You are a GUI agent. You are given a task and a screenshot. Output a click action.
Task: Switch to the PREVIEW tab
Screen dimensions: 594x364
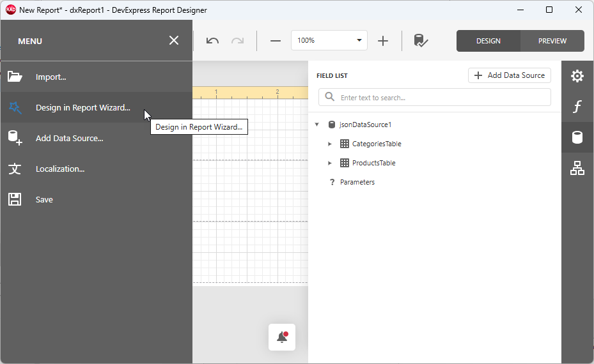552,41
